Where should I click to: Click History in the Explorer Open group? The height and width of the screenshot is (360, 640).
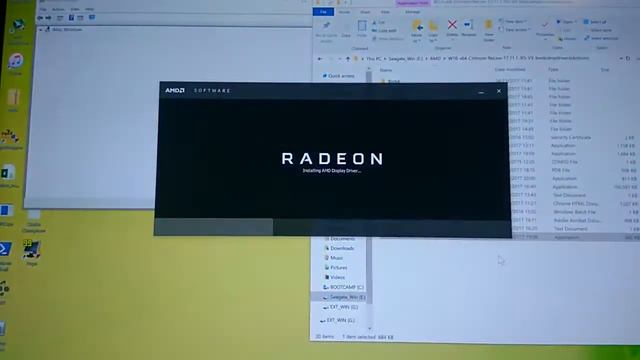(567, 39)
